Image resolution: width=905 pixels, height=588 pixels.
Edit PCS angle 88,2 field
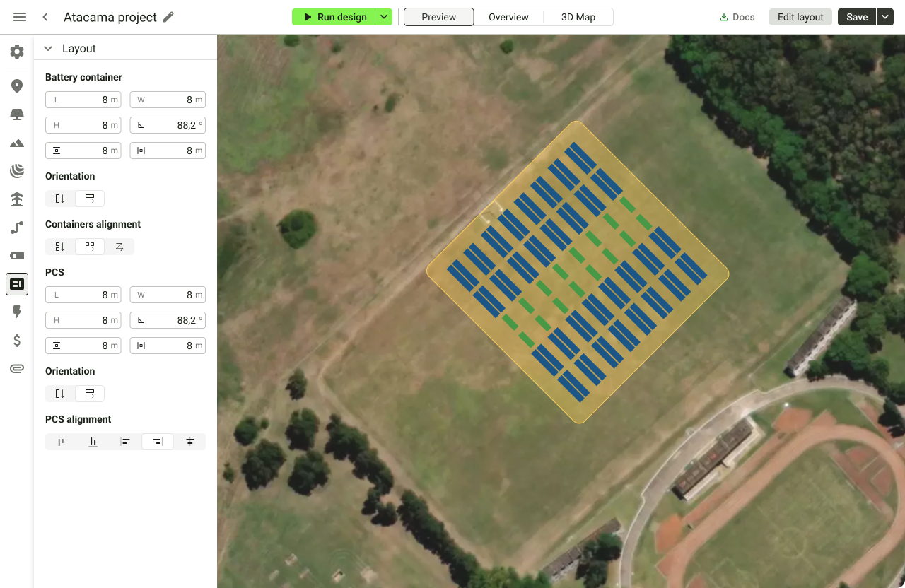point(168,320)
